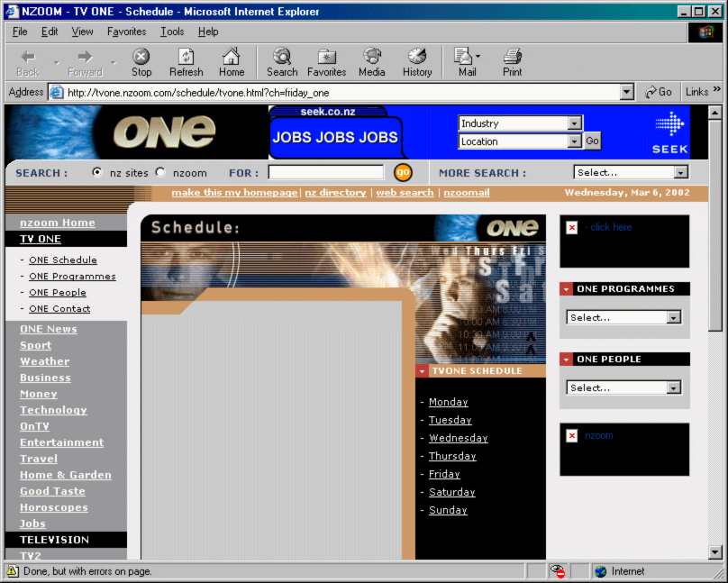Open the History toolbar icon
728x583 pixels.
pyautogui.click(x=417, y=62)
